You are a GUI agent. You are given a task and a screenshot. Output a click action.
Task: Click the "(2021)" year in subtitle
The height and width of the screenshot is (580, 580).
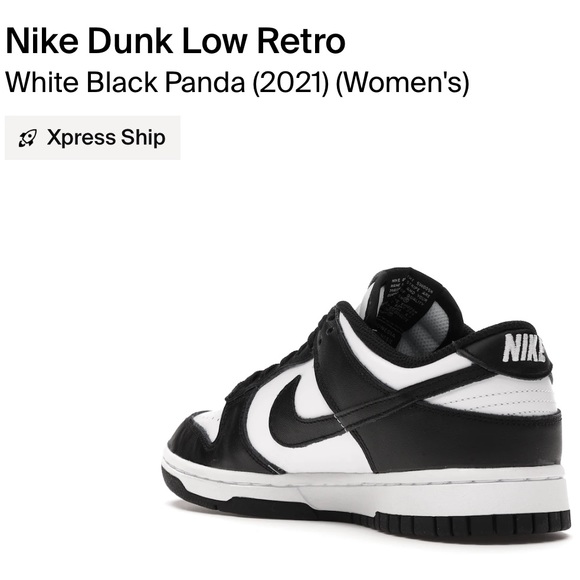pos(291,82)
